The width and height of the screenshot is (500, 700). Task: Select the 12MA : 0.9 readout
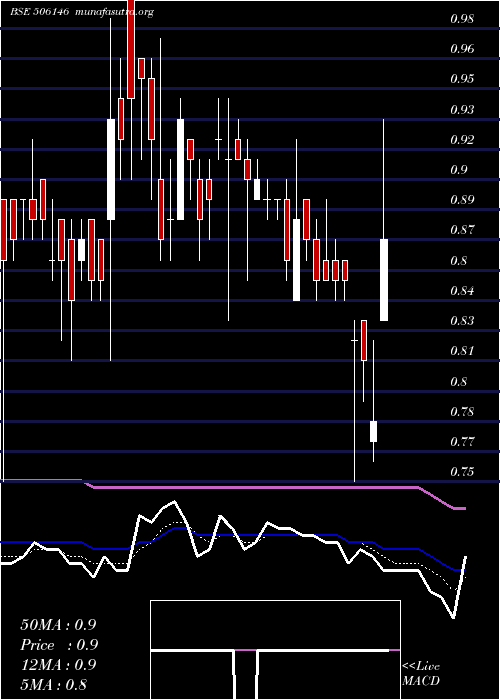click(58, 665)
